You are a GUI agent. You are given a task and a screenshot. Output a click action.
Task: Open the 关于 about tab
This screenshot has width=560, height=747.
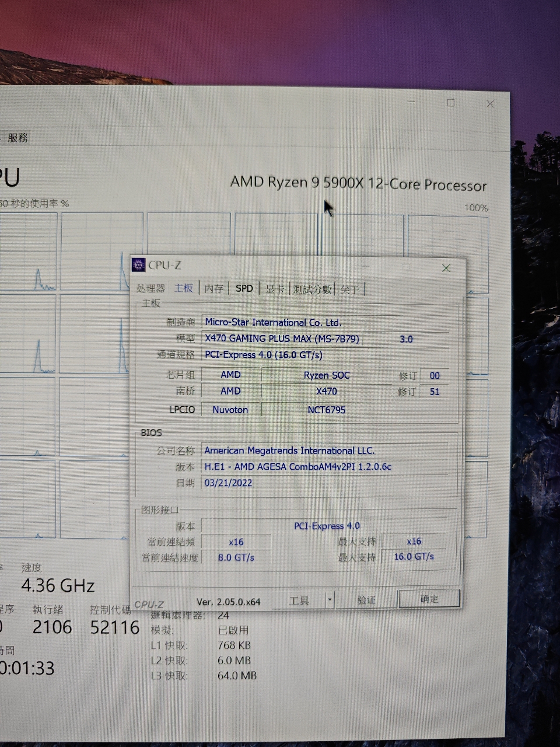(349, 288)
